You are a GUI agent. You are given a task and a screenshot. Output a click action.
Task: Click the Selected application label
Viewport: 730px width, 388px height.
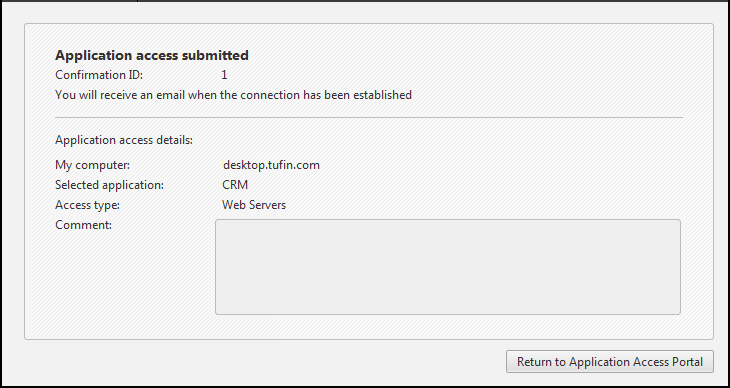(109, 185)
